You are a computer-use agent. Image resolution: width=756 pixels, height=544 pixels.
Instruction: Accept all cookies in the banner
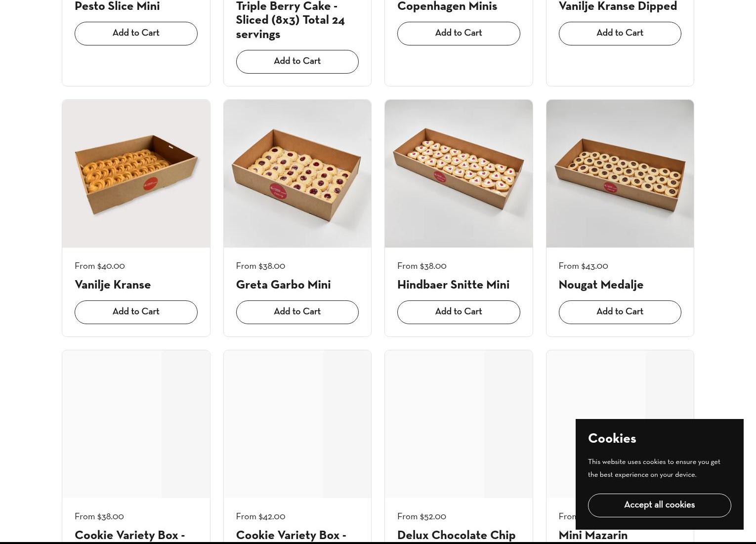tap(659, 505)
